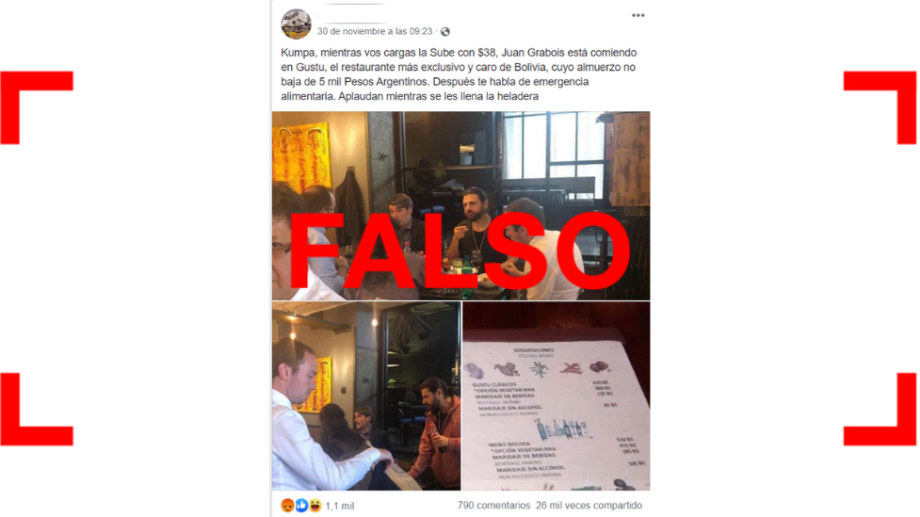Click the bottom-left red corner bracket

coord(36,409)
